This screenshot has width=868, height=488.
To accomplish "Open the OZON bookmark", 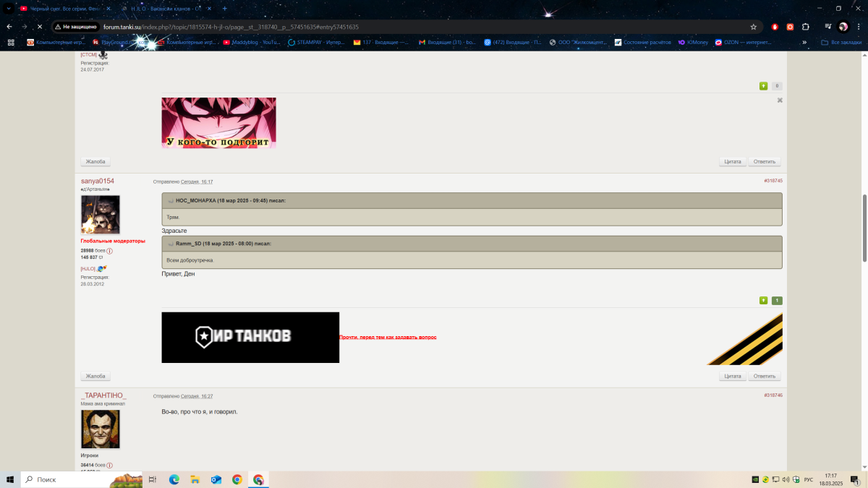I will 743,43.
